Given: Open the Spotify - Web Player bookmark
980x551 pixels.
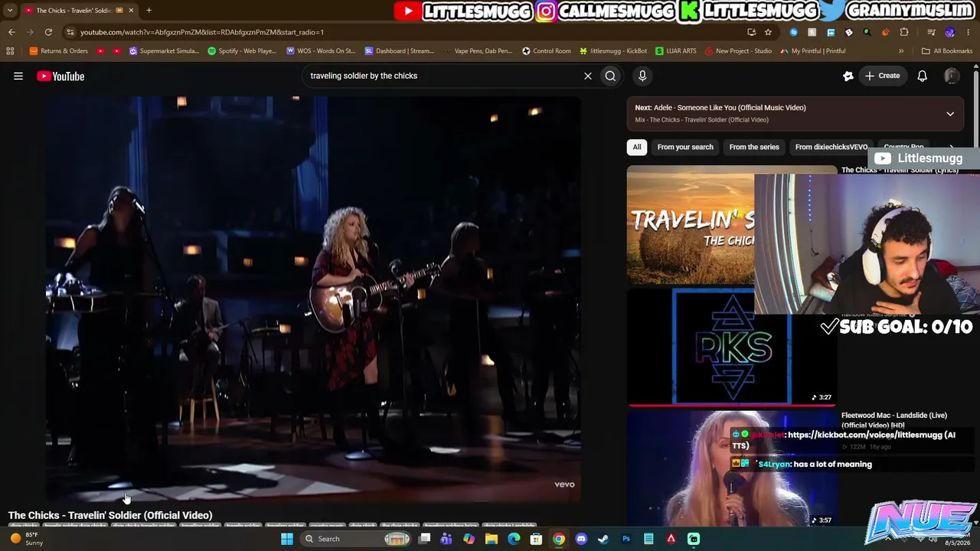Looking at the screenshot, I should point(243,51).
